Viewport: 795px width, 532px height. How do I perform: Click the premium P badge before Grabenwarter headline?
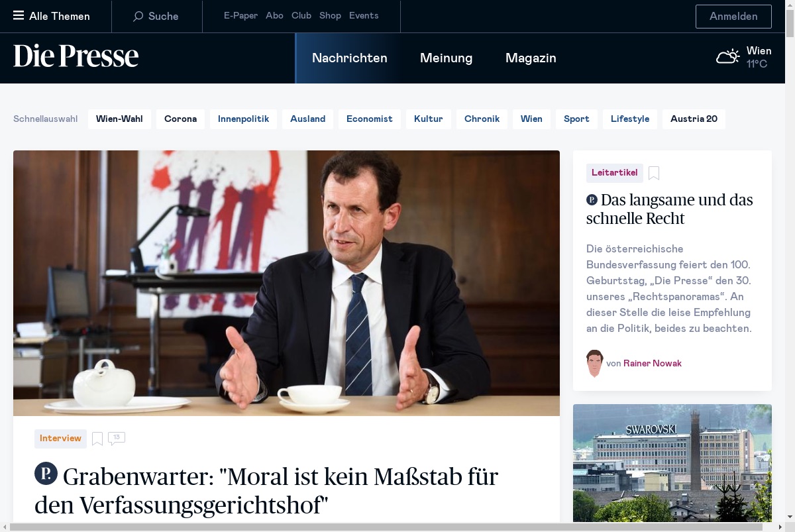click(x=46, y=473)
